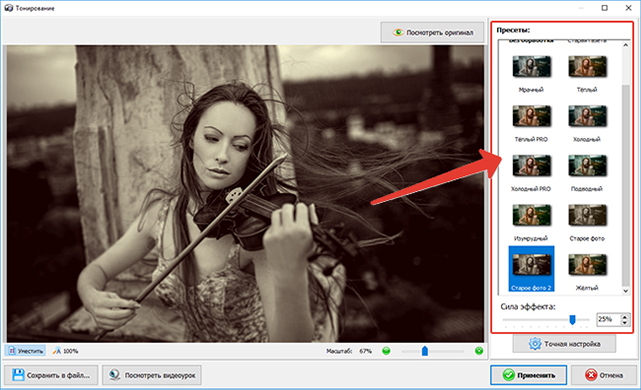Select the Изумрудный preset

pyautogui.click(x=531, y=215)
